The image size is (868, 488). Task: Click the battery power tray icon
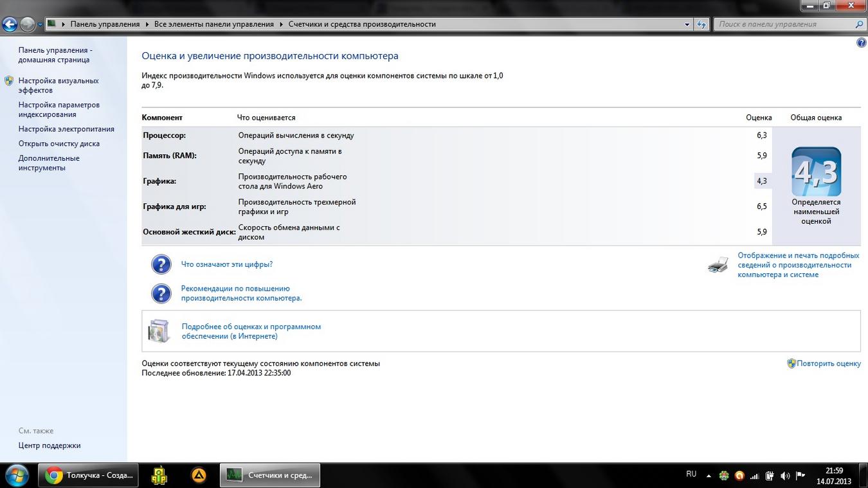tap(770, 476)
